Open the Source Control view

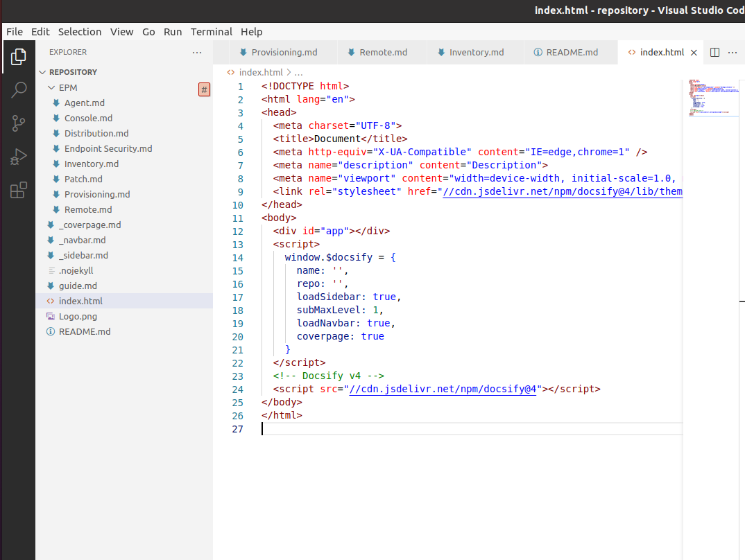(19, 123)
